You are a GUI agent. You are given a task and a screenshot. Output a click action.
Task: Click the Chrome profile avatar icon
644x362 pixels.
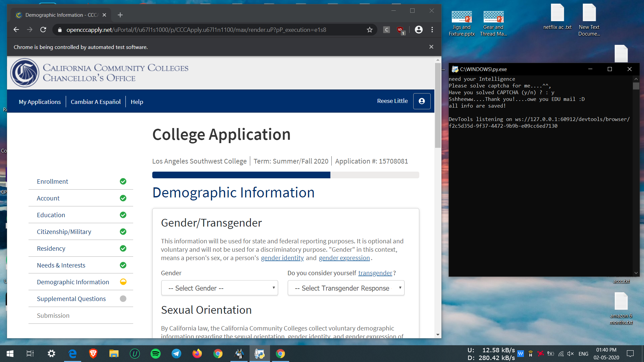pyautogui.click(x=419, y=30)
